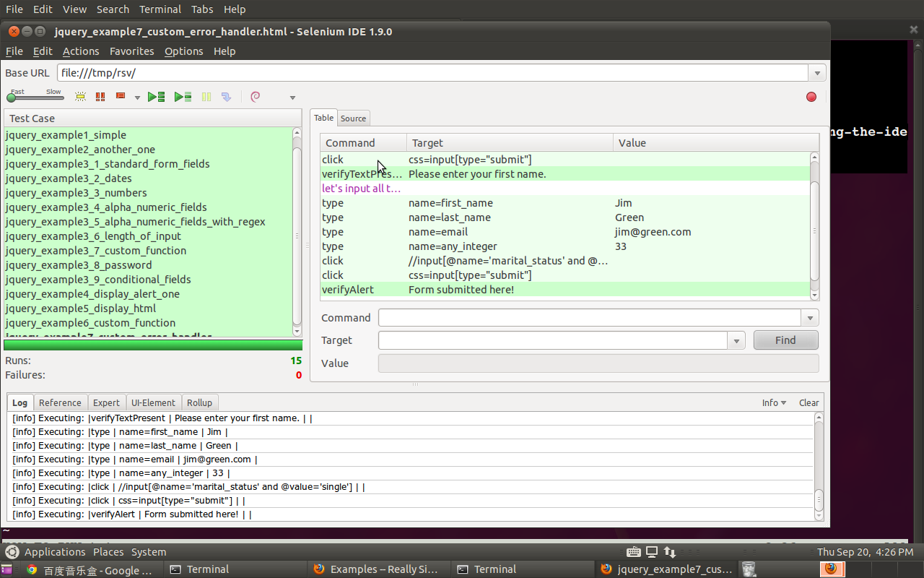Click the Base URL input field
Image resolution: width=924 pixels, height=578 pixels.
(x=432, y=73)
